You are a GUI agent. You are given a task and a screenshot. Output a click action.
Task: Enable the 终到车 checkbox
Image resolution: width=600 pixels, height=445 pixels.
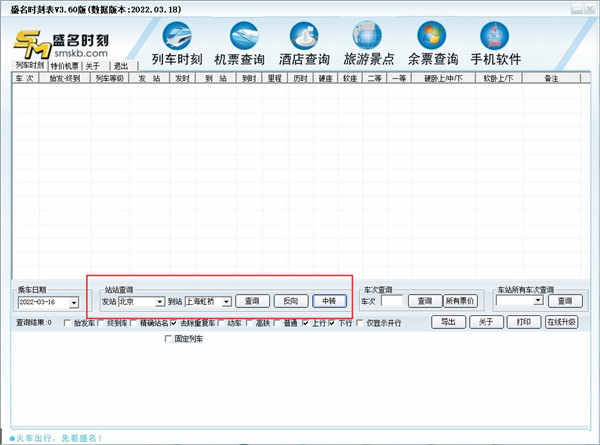coord(100,323)
